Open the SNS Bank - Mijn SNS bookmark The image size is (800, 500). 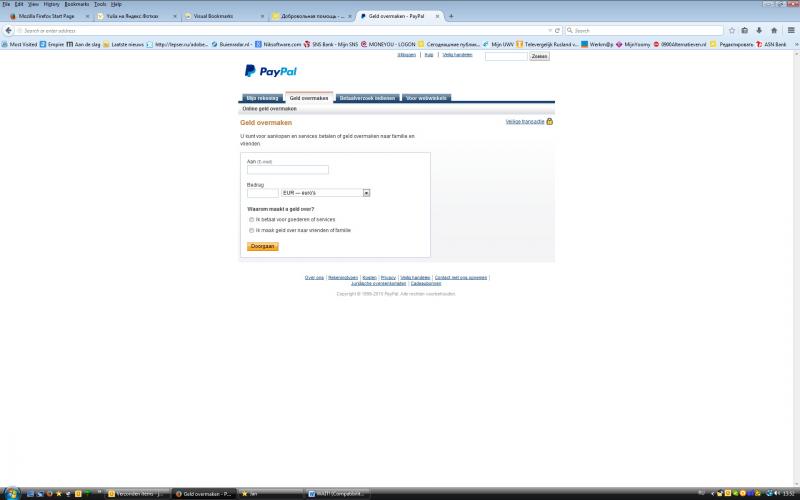pyautogui.click(x=331, y=44)
